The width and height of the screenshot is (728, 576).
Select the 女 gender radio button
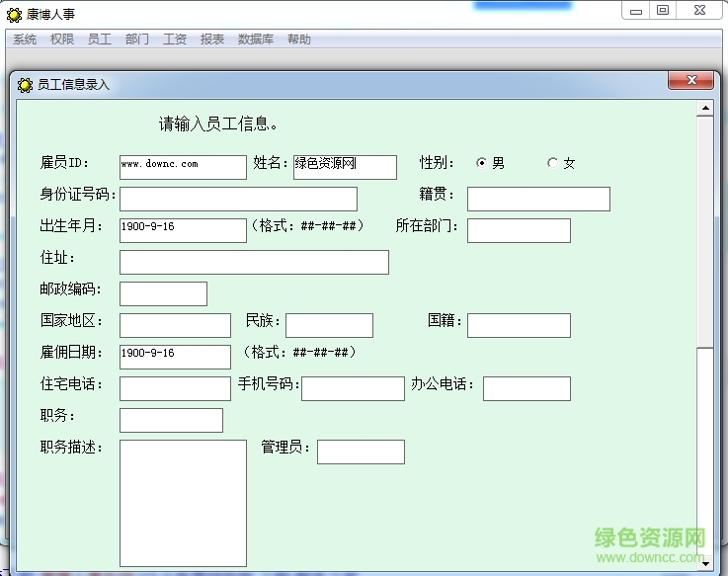pos(553,163)
